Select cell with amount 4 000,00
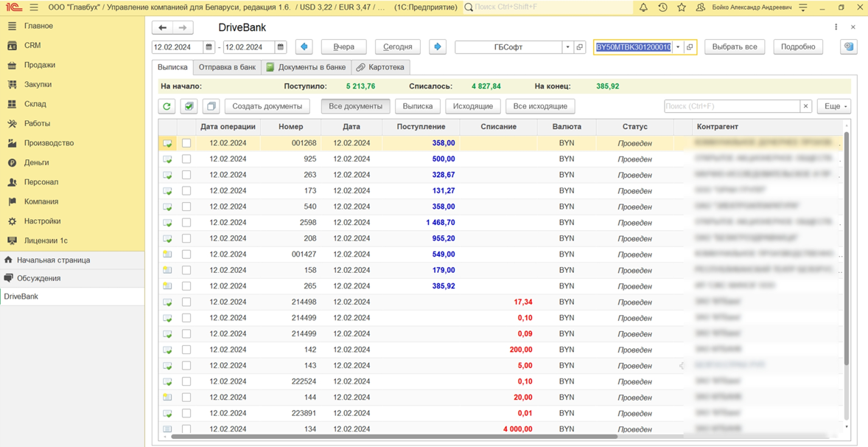This screenshot has width=868, height=447. (498, 429)
